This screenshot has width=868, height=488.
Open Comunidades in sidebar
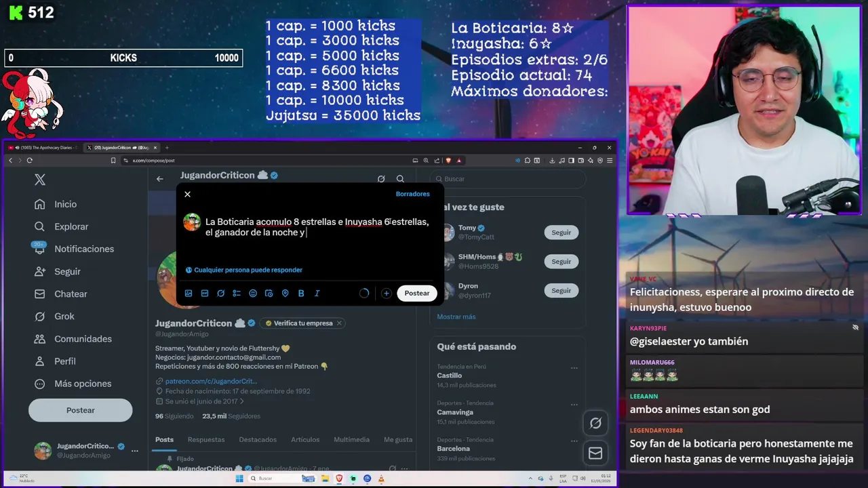coord(74,339)
